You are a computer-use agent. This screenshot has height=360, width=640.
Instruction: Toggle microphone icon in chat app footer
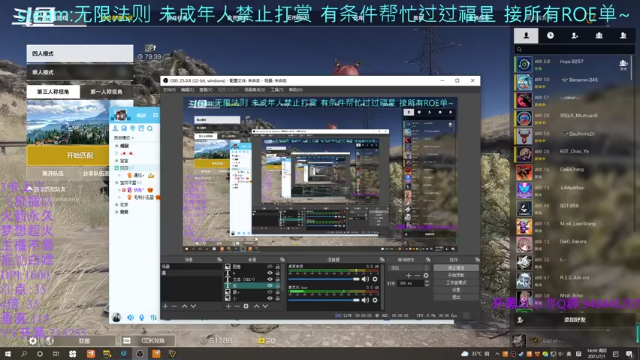tap(142, 317)
